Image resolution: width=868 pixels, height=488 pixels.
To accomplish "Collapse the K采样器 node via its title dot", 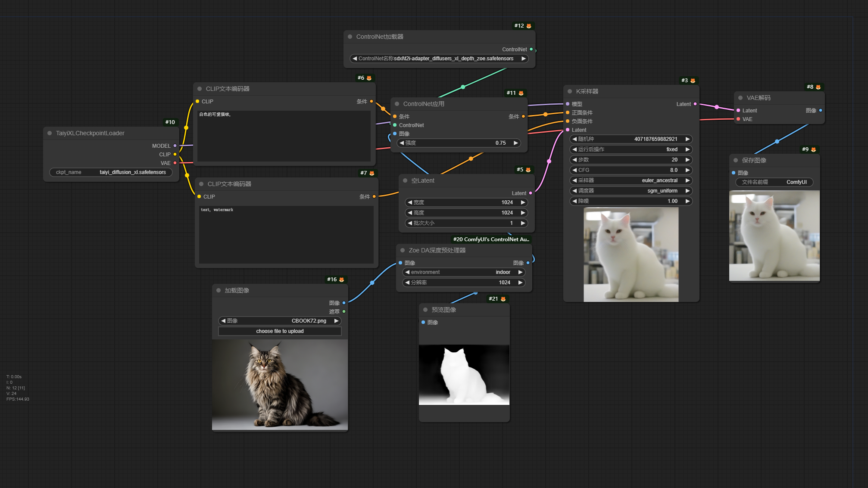I will pyautogui.click(x=570, y=91).
